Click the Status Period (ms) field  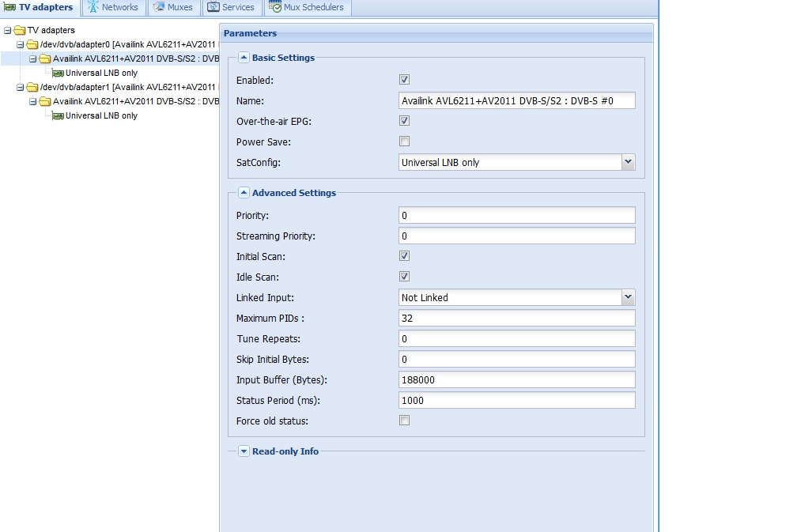(x=517, y=401)
